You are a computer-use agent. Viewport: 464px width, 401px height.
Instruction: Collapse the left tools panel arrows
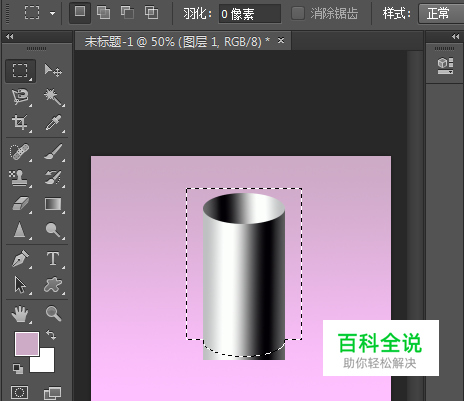pyautogui.click(x=9, y=37)
